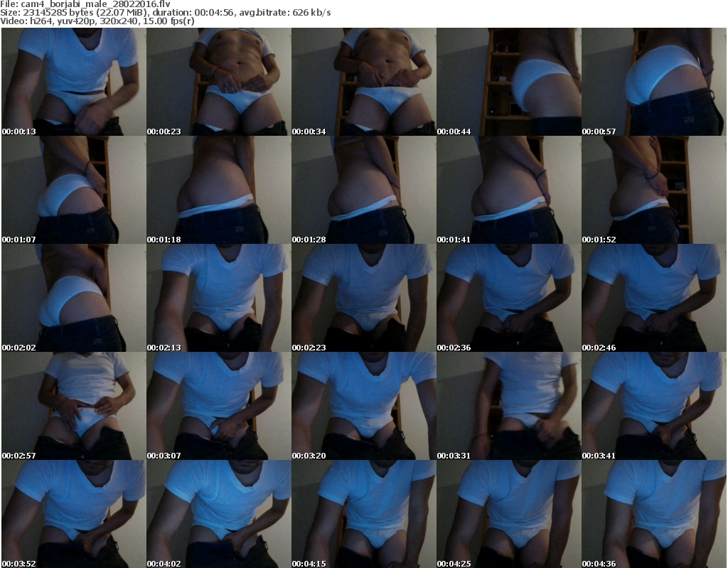Select the thumbnail stamped 00:00:34
The height and width of the screenshot is (568, 728).
coord(363,82)
